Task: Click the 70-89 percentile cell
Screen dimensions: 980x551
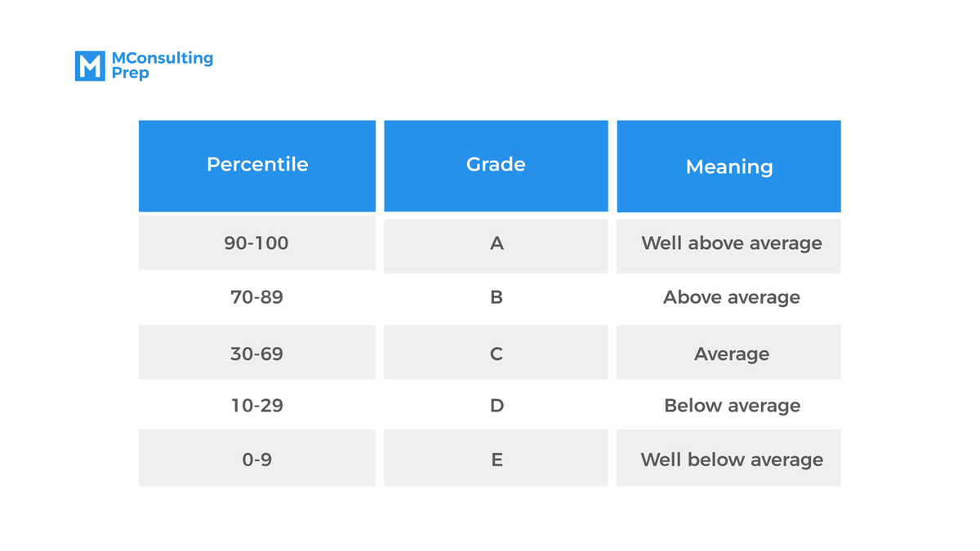Action: [257, 297]
